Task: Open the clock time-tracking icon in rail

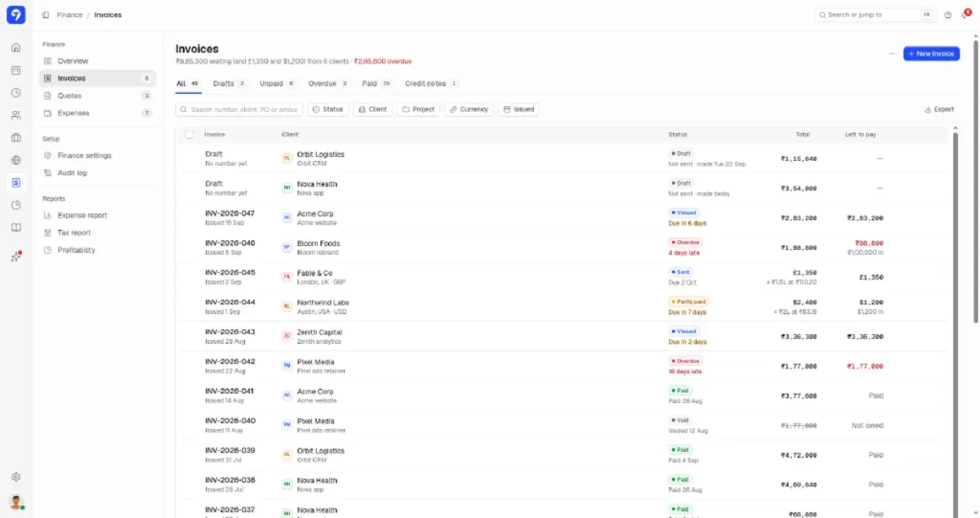Action: pyautogui.click(x=16, y=92)
